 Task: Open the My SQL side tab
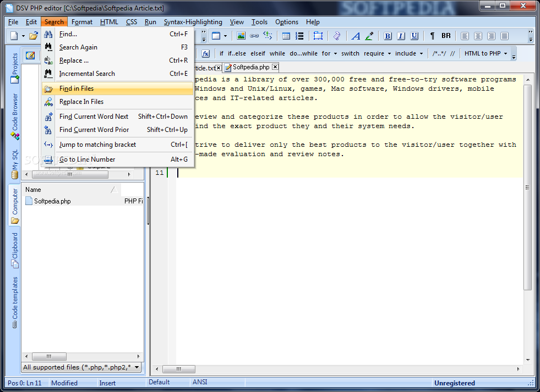(14, 164)
